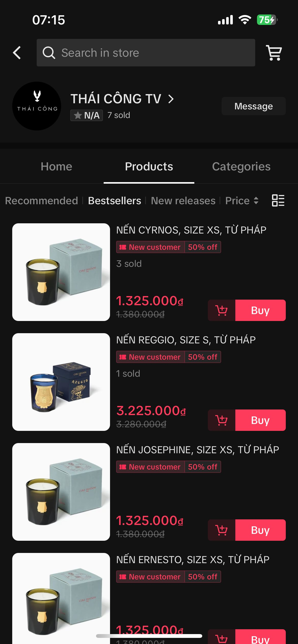298x644 pixels.
Task: Switch to the Home tab
Action: click(x=56, y=167)
